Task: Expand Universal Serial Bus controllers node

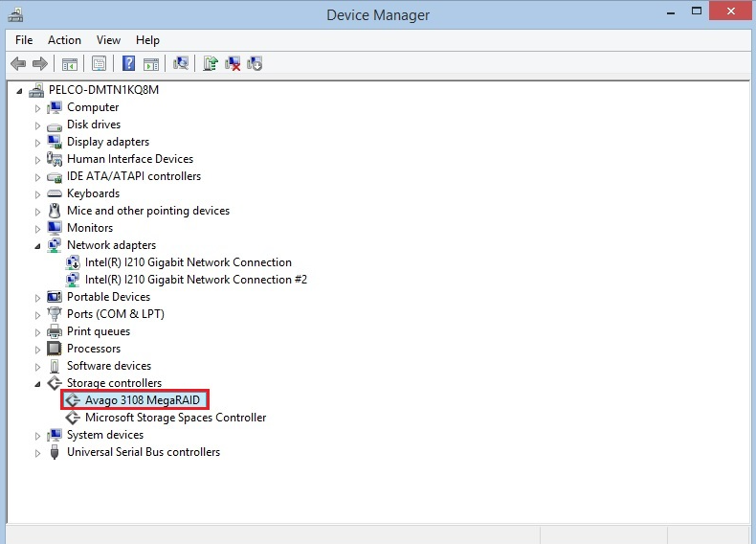Action: point(38,452)
